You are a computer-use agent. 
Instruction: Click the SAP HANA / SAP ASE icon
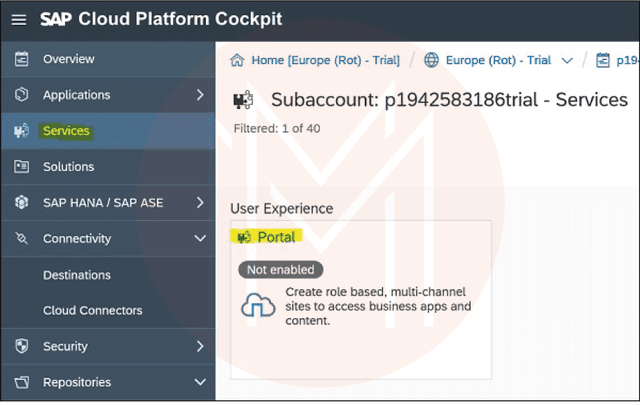click(x=21, y=203)
